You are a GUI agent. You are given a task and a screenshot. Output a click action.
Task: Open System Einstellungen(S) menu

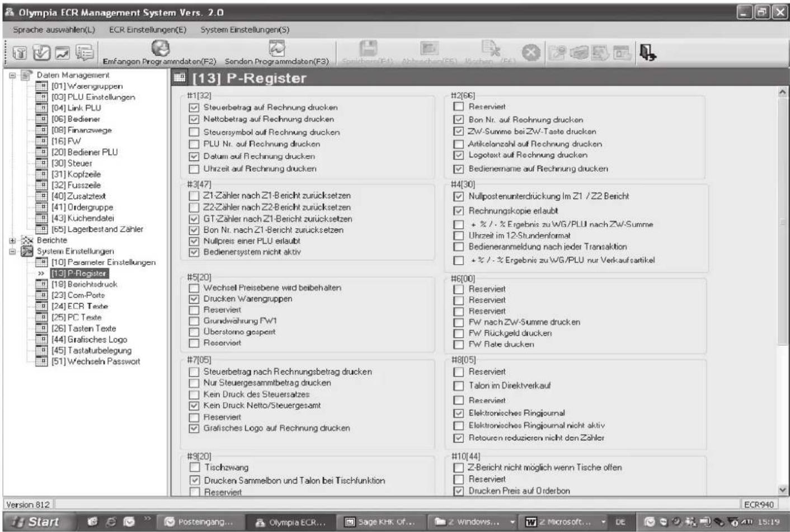[245, 30]
